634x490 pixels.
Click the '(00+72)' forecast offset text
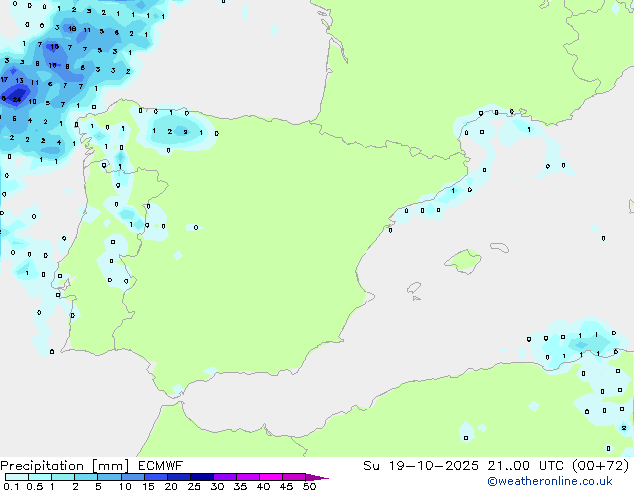pyautogui.click(x=600, y=466)
